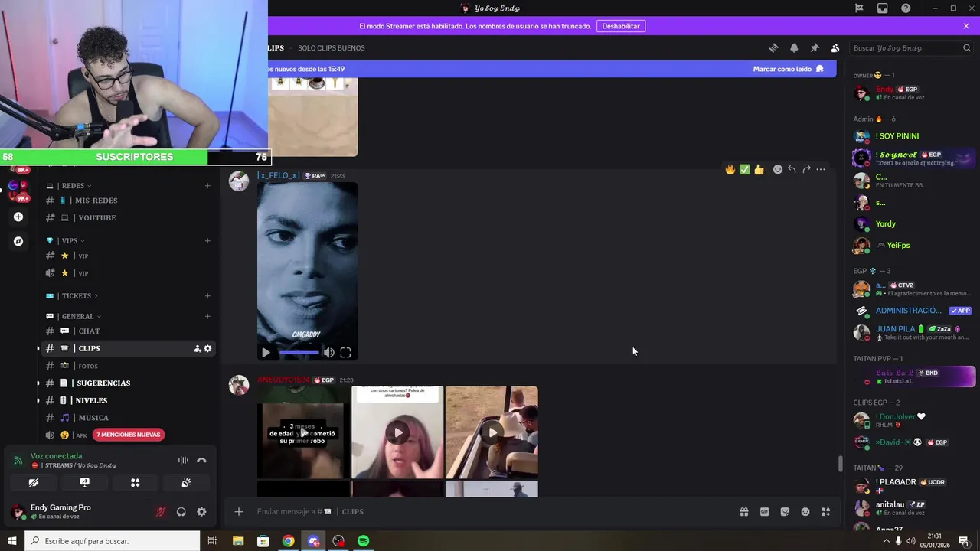
Task: Show pinned messages pin icon
Action: [x=815, y=47]
